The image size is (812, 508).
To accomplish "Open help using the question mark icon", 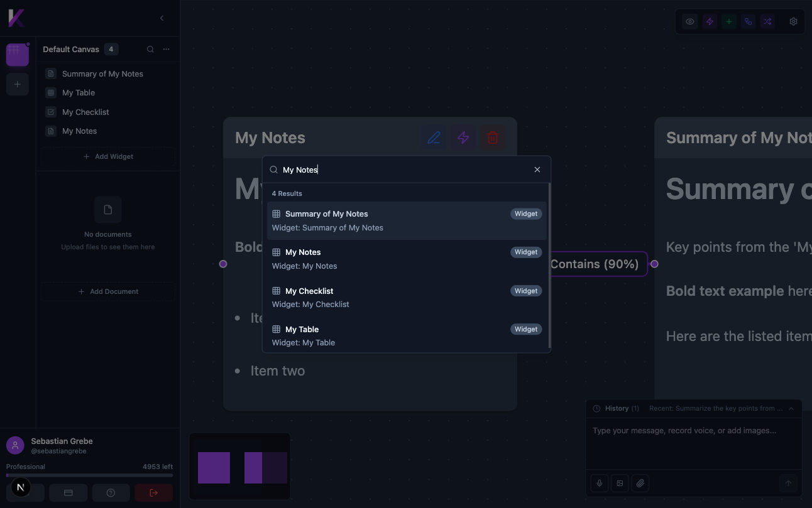I will 111,492.
